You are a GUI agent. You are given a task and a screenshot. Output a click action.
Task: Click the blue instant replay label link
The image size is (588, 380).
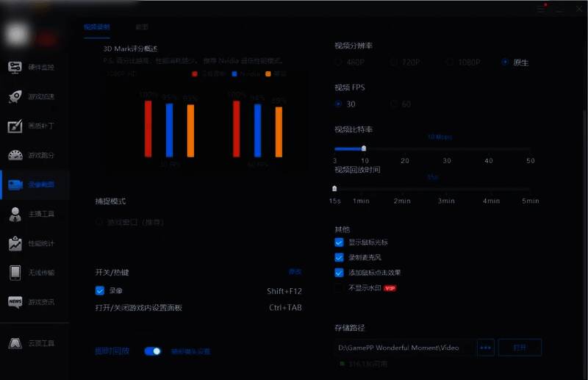click(112, 351)
